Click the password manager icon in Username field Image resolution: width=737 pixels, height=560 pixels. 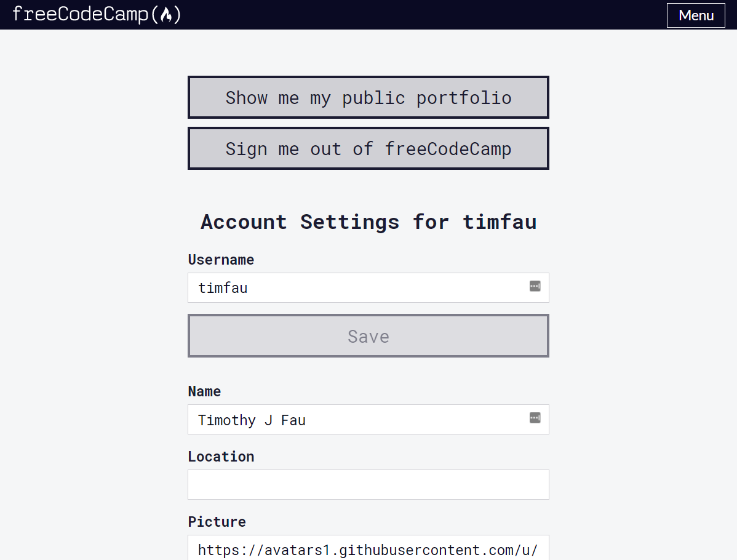click(x=535, y=286)
